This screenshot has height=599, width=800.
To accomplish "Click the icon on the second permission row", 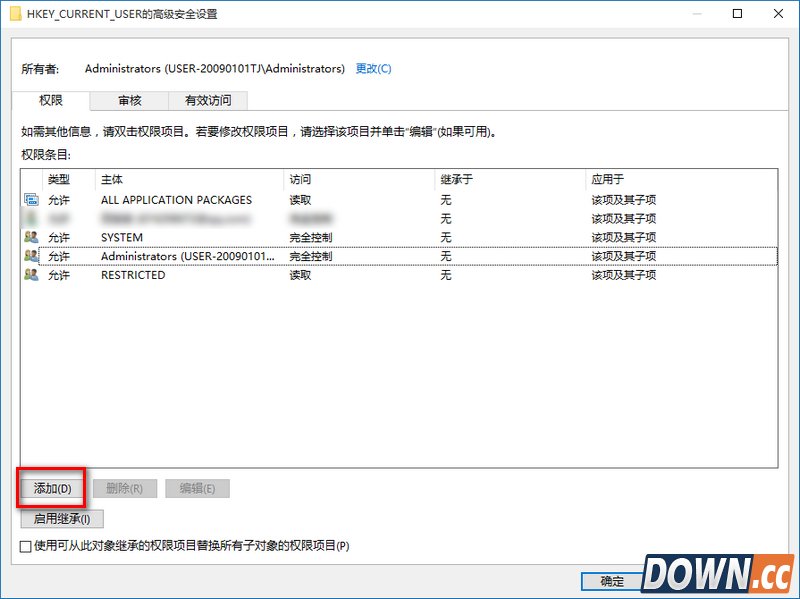I will (31, 218).
